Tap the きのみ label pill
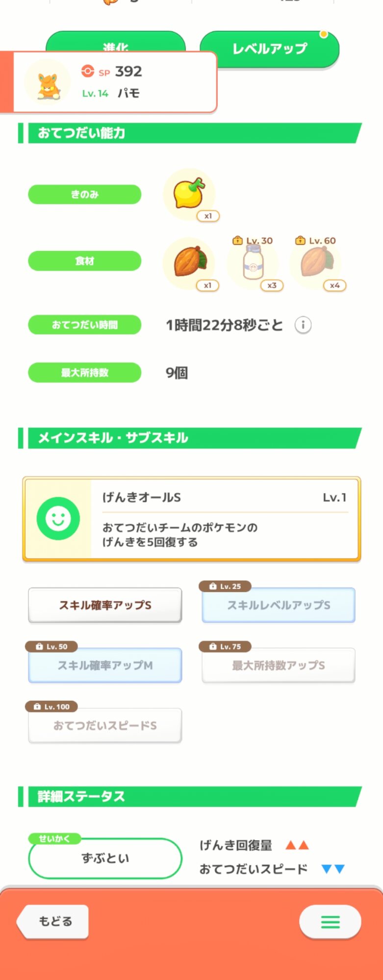383x980 pixels. [85, 195]
